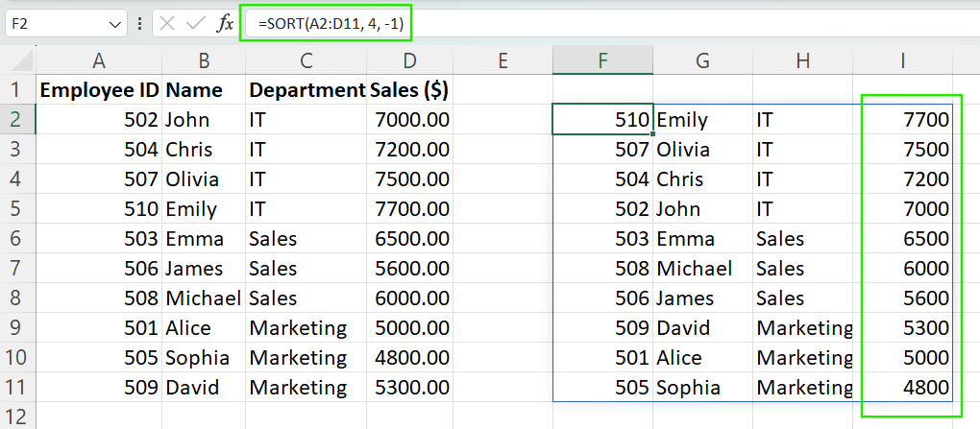Click 'Emma' in column B
This screenshot has width=980, height=429.
(204, 239)
